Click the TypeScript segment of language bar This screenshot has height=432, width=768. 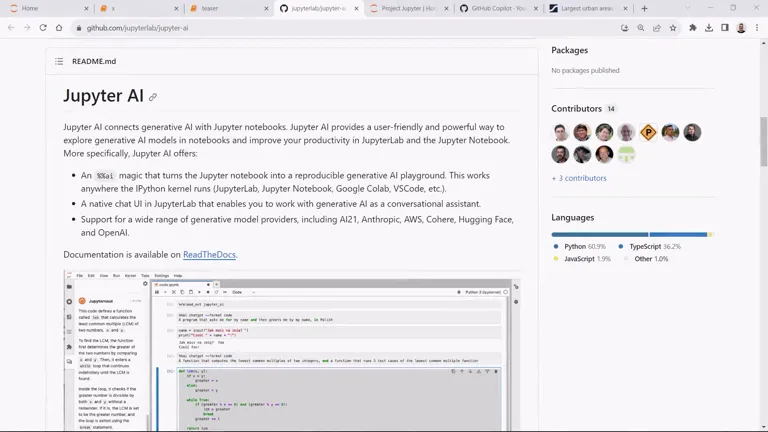coord(678,235)
